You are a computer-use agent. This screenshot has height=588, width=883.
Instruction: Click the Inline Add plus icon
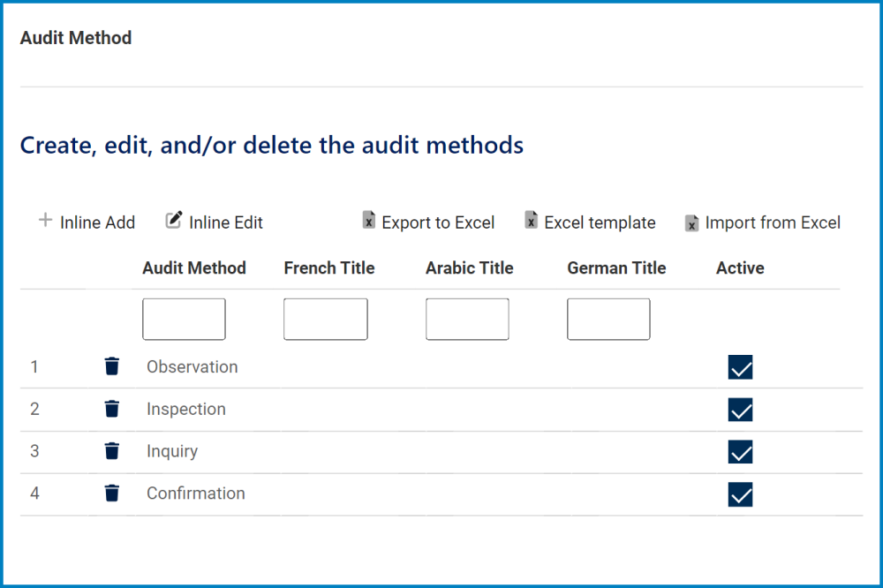[44, 222]
